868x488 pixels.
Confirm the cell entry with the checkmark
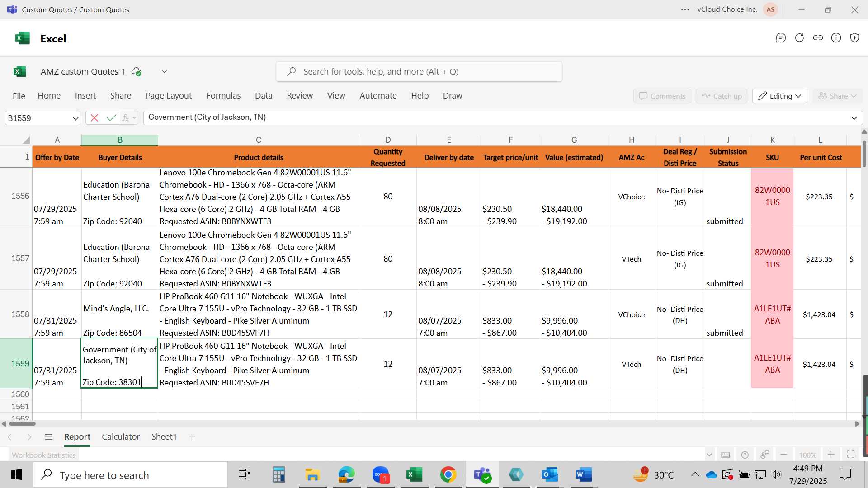(111, 118)
